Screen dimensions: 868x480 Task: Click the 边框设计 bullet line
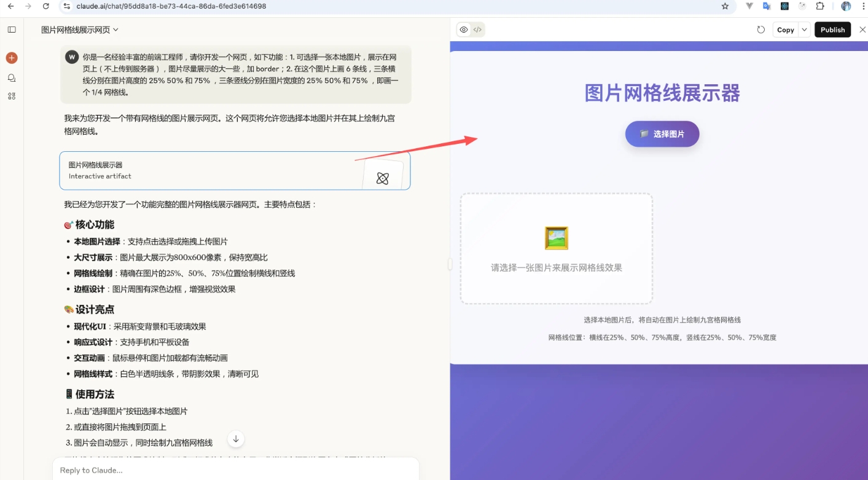155,289
